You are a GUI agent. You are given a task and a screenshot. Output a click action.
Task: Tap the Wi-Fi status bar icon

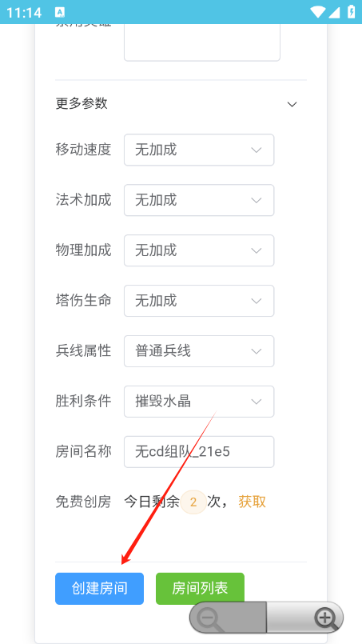click(x=318, y=12)
